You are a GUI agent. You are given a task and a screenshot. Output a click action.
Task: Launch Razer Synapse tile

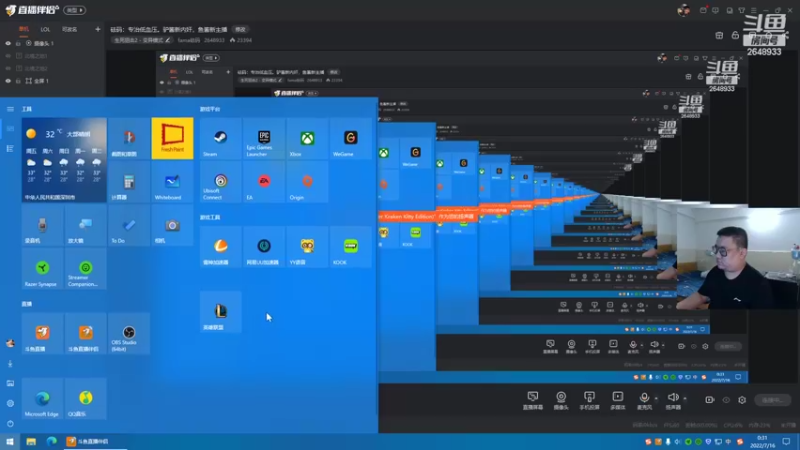coord(42,269)
